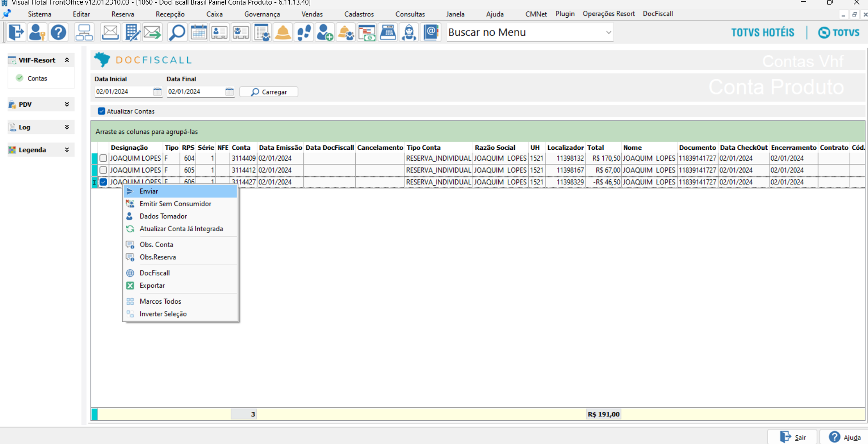
Task: Choose Obs. Conta in context menu
Action: coord(181,245)
